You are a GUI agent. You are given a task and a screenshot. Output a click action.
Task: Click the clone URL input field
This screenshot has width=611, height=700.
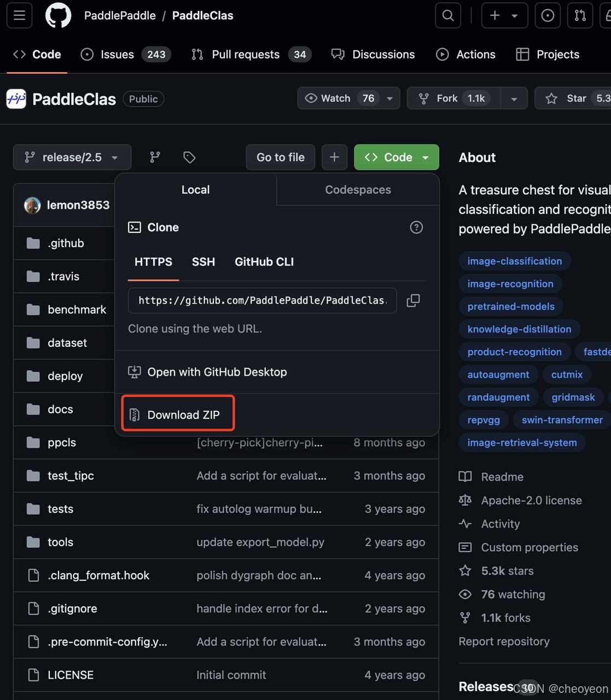tap(263, 300)
